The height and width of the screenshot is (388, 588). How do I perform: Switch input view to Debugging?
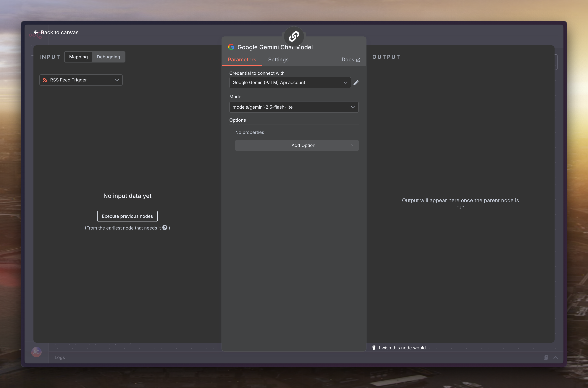tap(108, 57)
